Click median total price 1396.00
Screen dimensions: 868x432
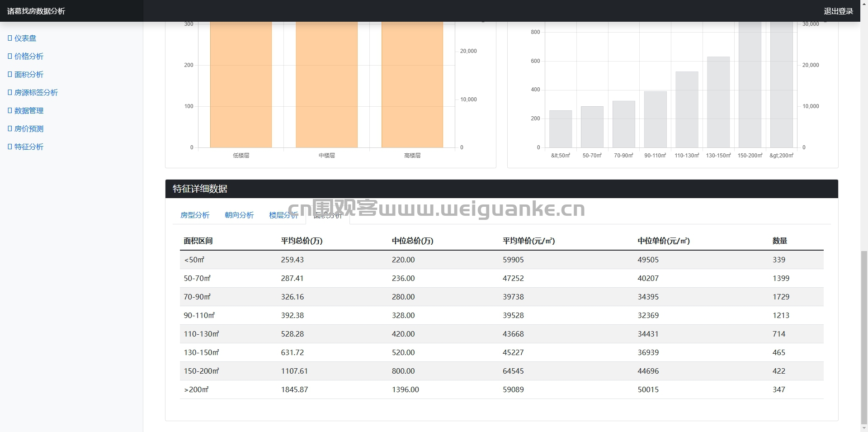click(x=406, y=389)
